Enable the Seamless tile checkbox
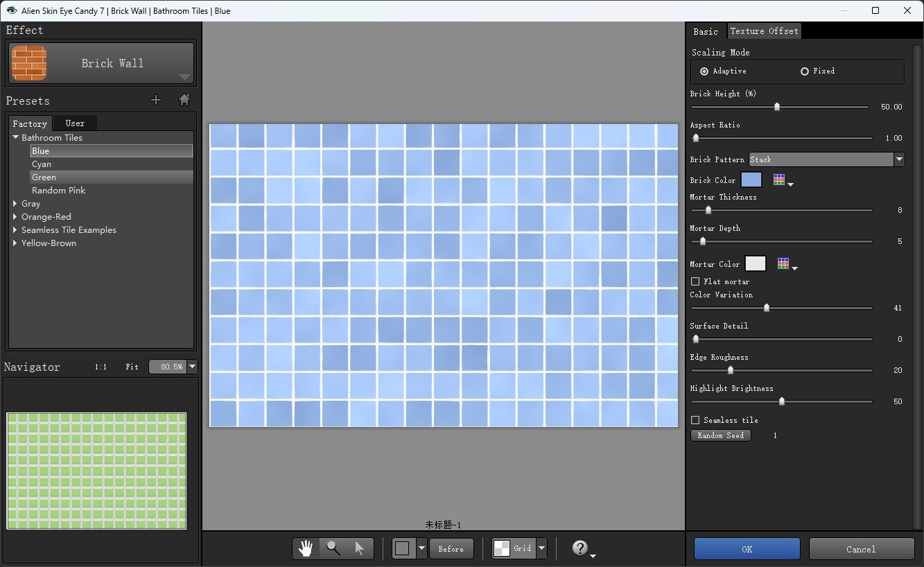924x567 pixels. pyautogui.click(x=695, y=420)
